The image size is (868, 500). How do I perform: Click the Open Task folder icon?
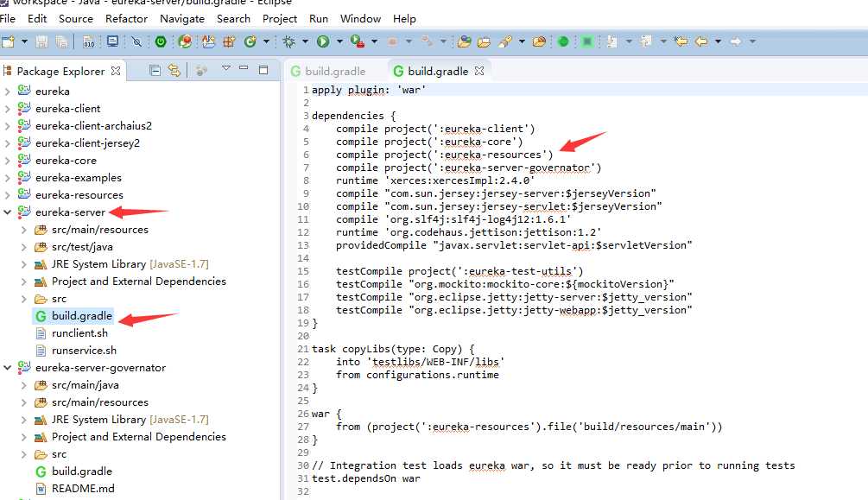[484, 41]
